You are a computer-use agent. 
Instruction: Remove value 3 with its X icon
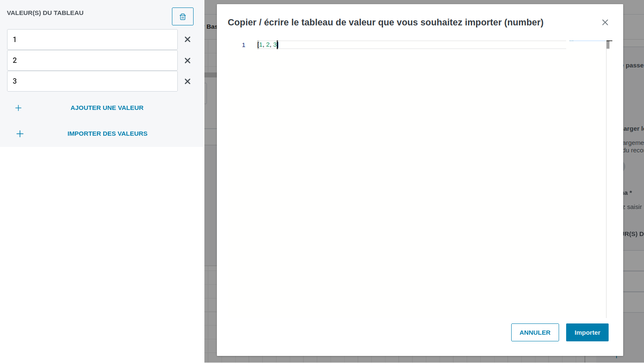tap(187, 81)
